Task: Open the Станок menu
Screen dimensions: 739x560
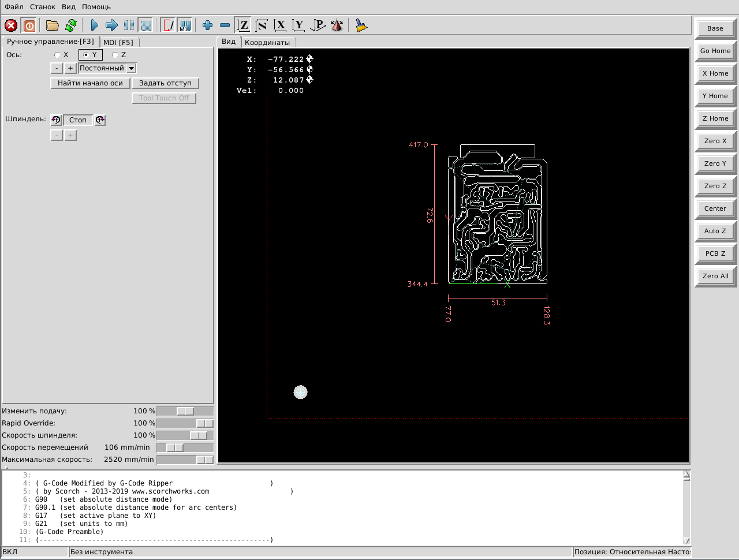Action: [x=43, y=7]
